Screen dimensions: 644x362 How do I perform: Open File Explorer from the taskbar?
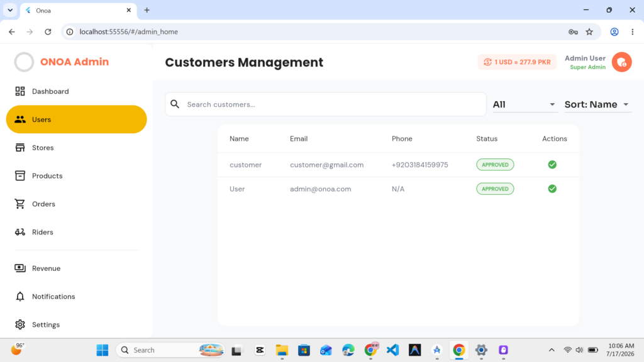[282, 350]
